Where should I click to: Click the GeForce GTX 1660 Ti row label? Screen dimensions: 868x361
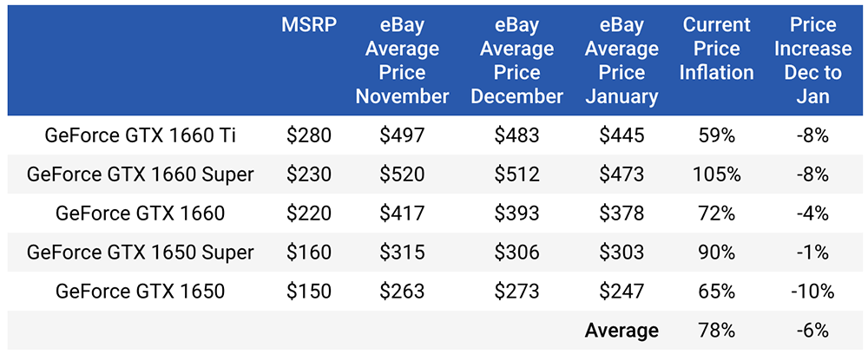coord(140,135)
